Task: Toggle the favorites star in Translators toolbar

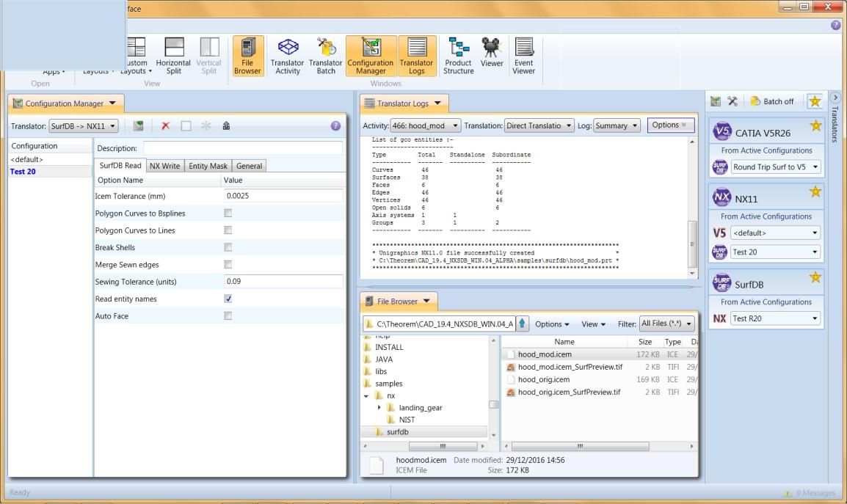Action: tap(815, 101)
